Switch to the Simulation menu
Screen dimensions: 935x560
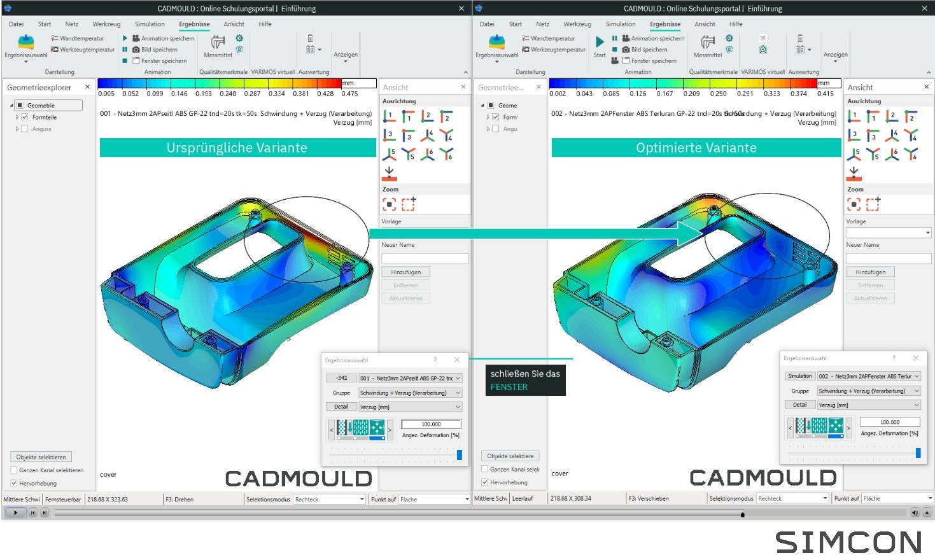[x=150, y=24]
